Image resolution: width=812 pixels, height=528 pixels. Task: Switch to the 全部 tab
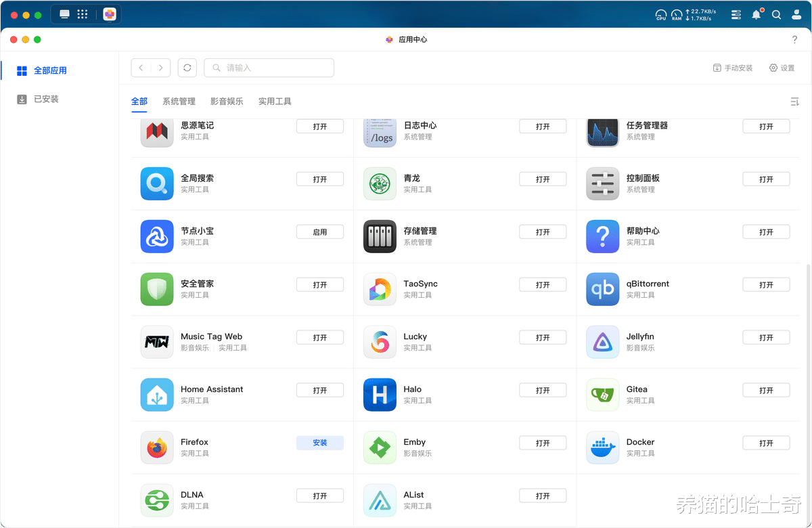[x=139, y=102]
